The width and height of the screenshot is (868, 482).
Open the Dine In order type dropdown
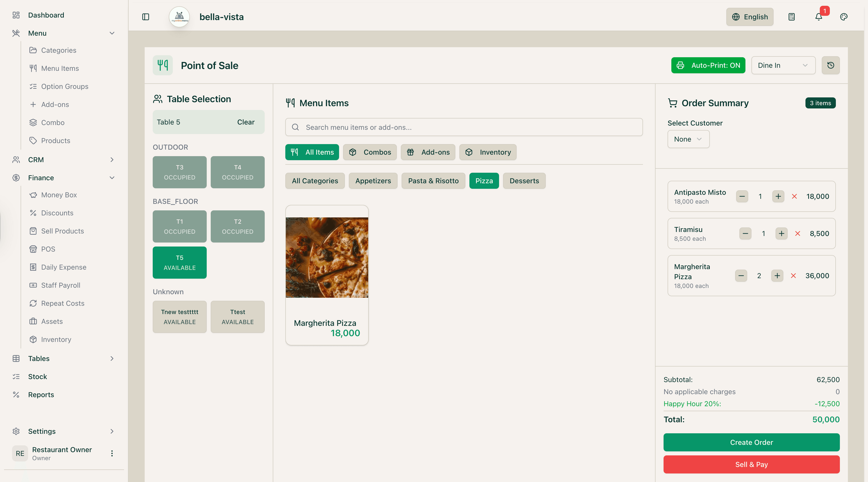tap(783, 65)
